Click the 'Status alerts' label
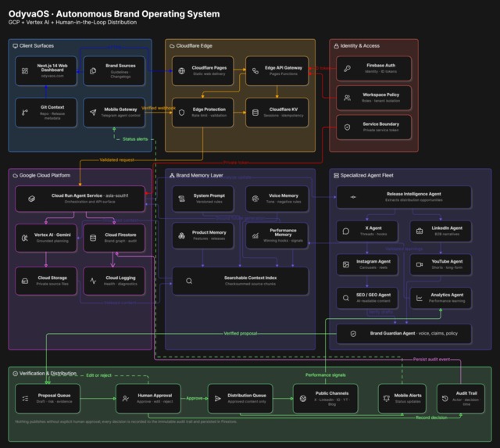Viewport: 500px width, 448px height. coord(135,139)
